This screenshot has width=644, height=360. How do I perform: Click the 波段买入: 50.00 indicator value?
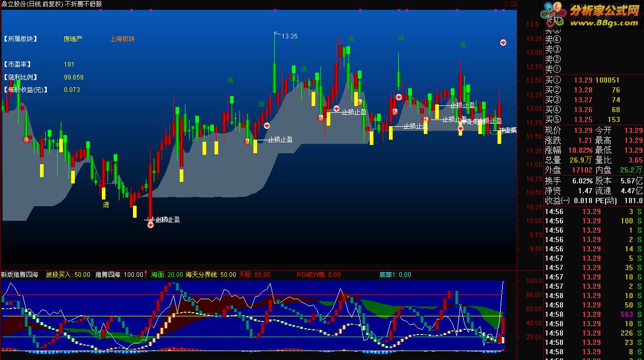(69, 274)
